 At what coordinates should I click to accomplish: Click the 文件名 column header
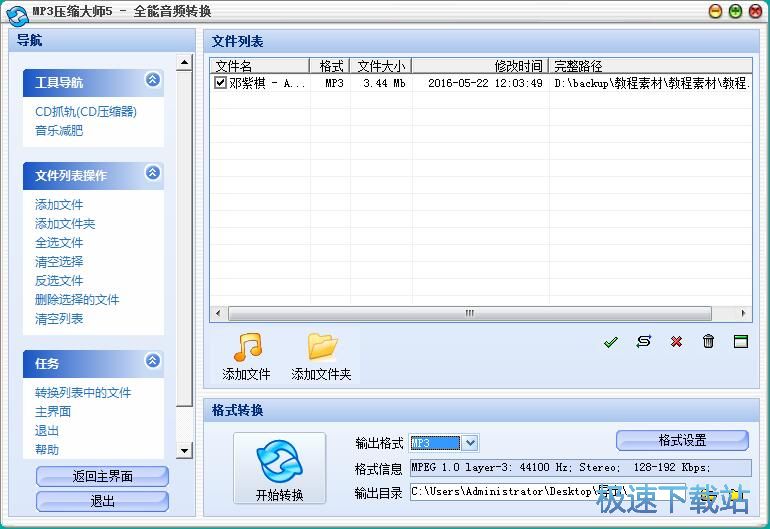click(x=260, y=66)
